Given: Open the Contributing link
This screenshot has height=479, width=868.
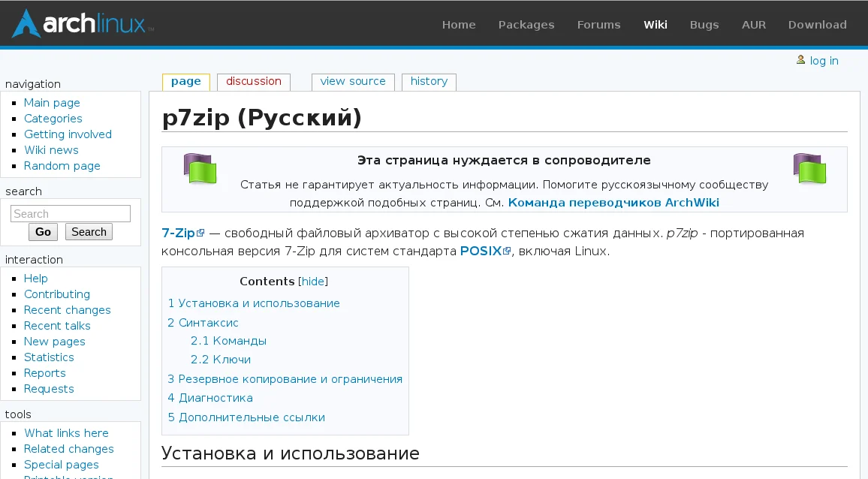Looking at the screenshot, I should [x=57, y=294].
